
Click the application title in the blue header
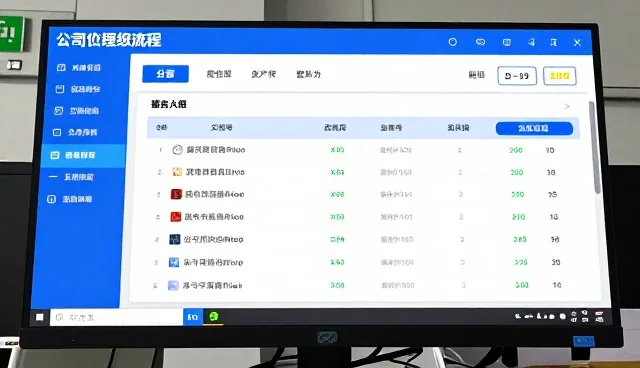pos(109,40)
